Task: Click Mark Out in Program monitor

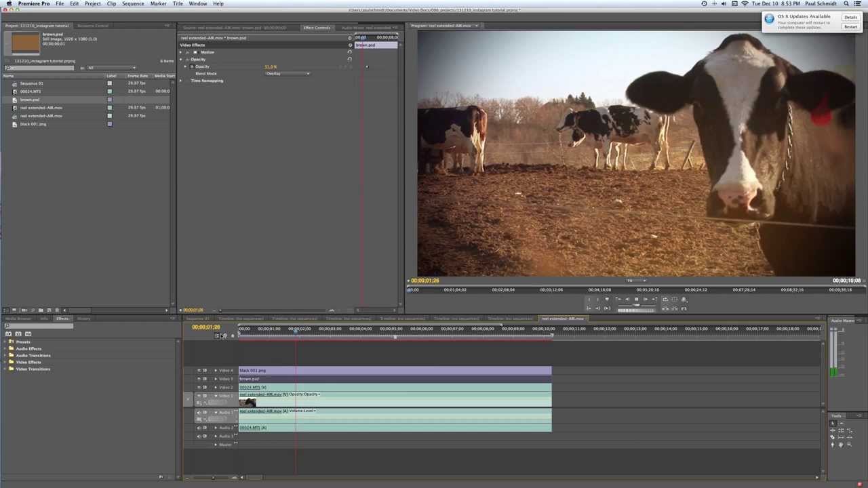Action: [x=598, y=299]
